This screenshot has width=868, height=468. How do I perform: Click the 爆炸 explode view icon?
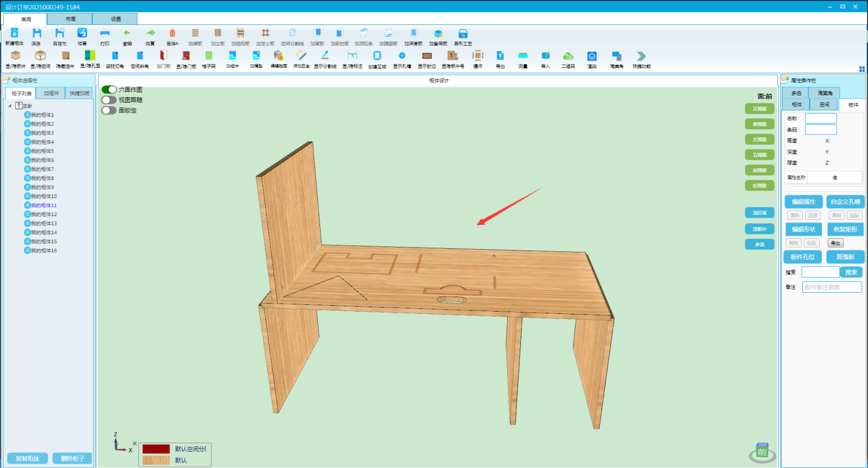coord(477,56)
